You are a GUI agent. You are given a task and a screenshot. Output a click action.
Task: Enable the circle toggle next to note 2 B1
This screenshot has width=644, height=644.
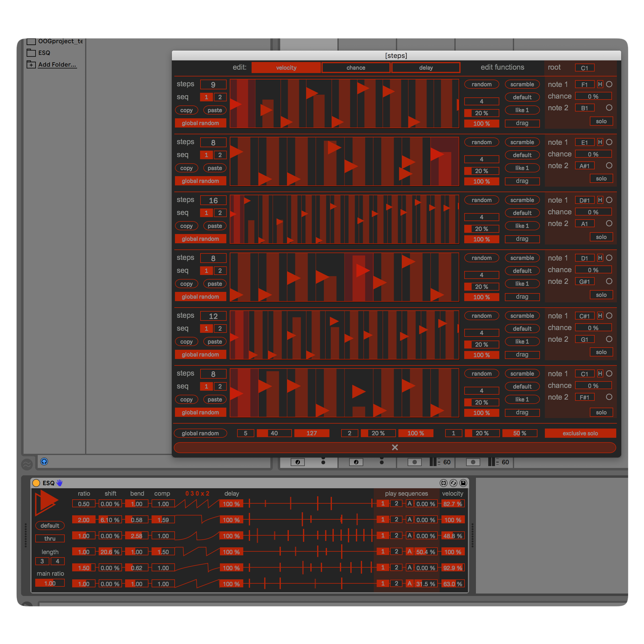pyautogui.click(x=609, y=108)
